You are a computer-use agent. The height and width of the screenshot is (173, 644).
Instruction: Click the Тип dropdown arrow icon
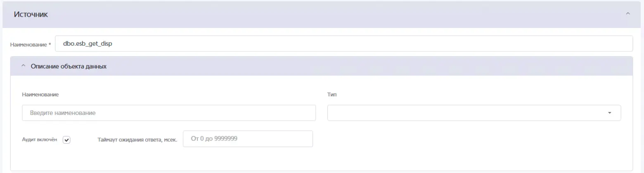610,113
